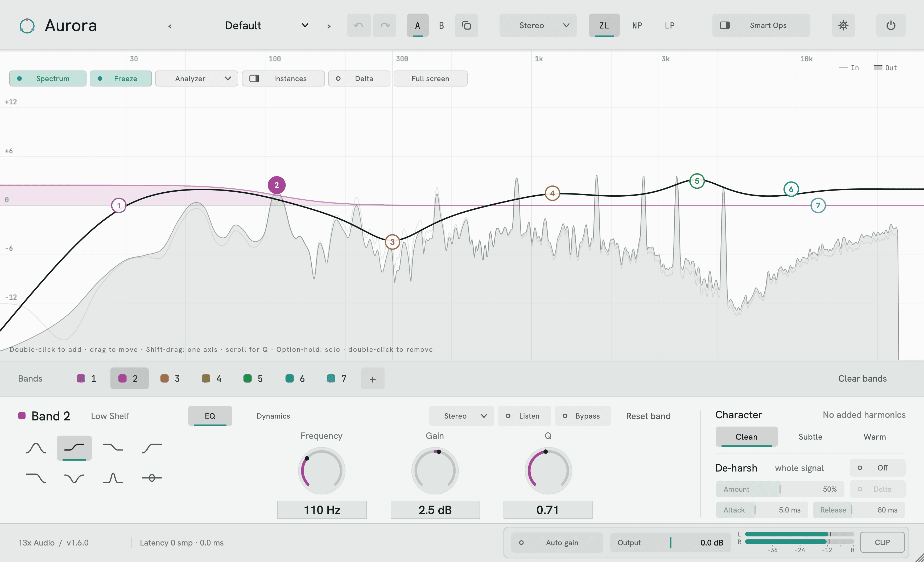Copy A to B with copy icon

(x=467, y=26)
